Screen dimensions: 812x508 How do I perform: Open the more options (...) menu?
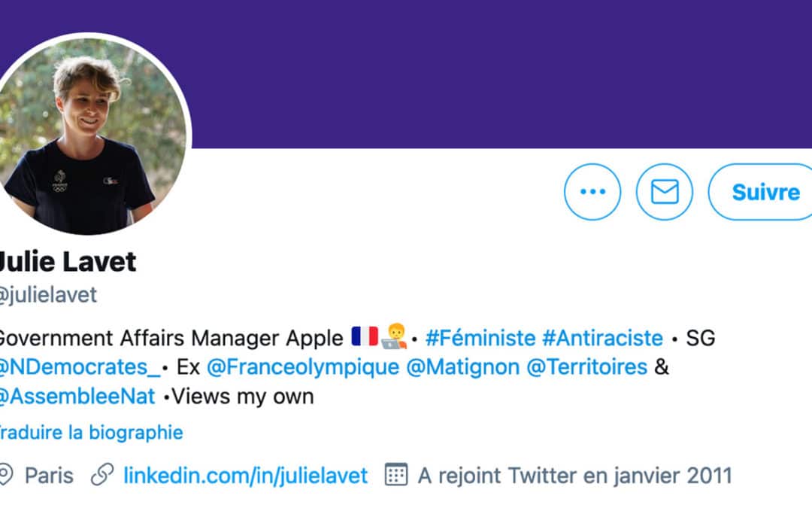(x=592, y=192)
